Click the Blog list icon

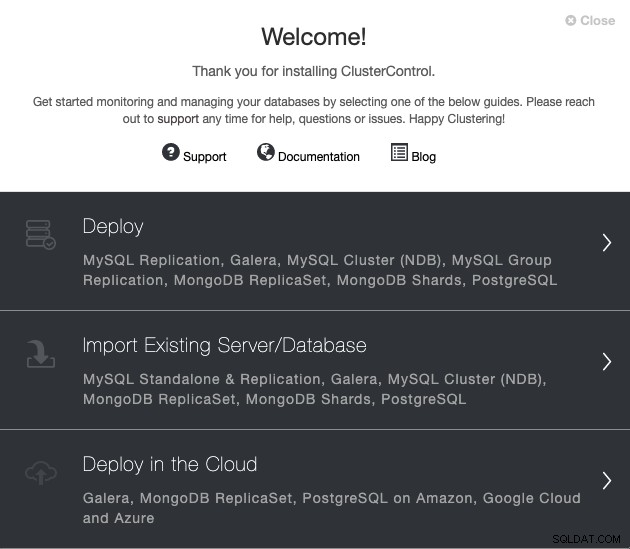tap(399, 152)
